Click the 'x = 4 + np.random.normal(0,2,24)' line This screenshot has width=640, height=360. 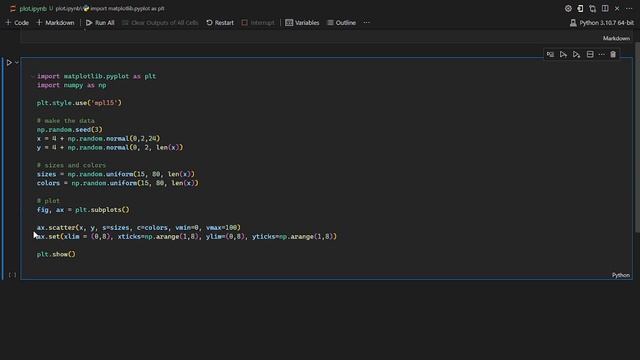pos(98,138)
